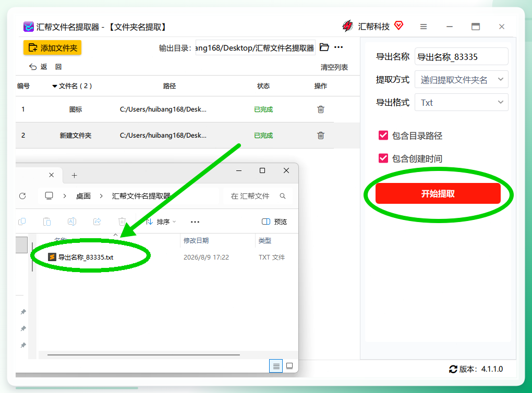Navigate to 桌面 breadcrumb
The height and width of the screenshot is (393, 532).
click(x=83, y=196)
